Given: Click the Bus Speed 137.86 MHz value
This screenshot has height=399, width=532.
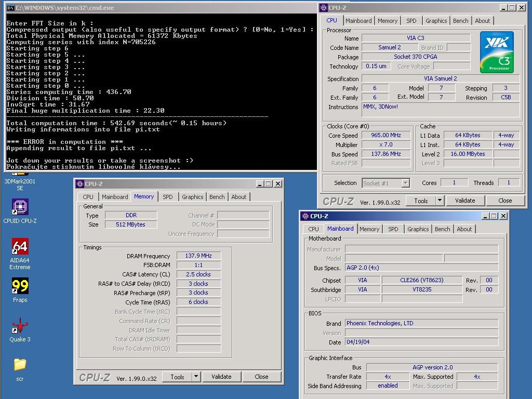Looking at the screenshot, I should coord(386,154).
